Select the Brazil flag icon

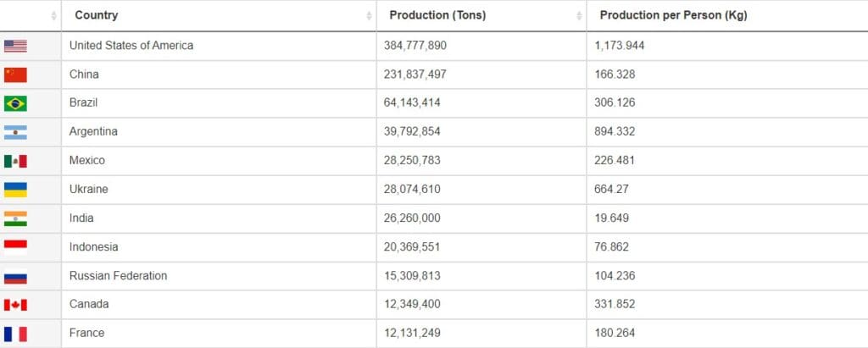(x=15, y=103)
